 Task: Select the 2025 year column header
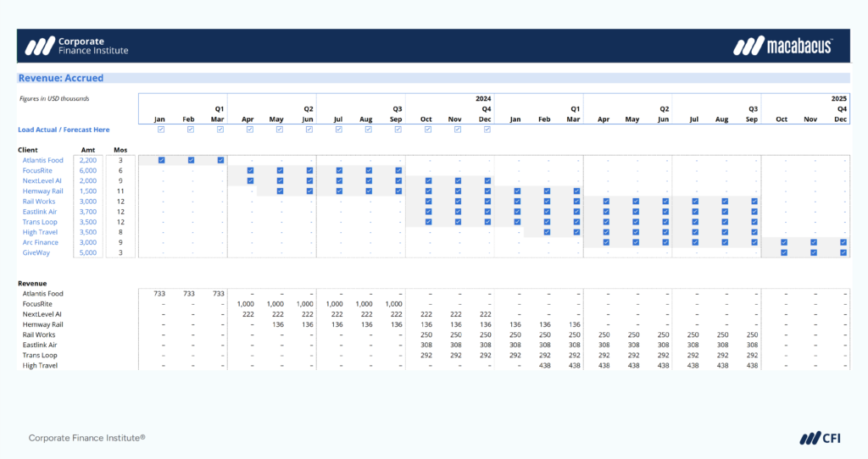(838, 98)
